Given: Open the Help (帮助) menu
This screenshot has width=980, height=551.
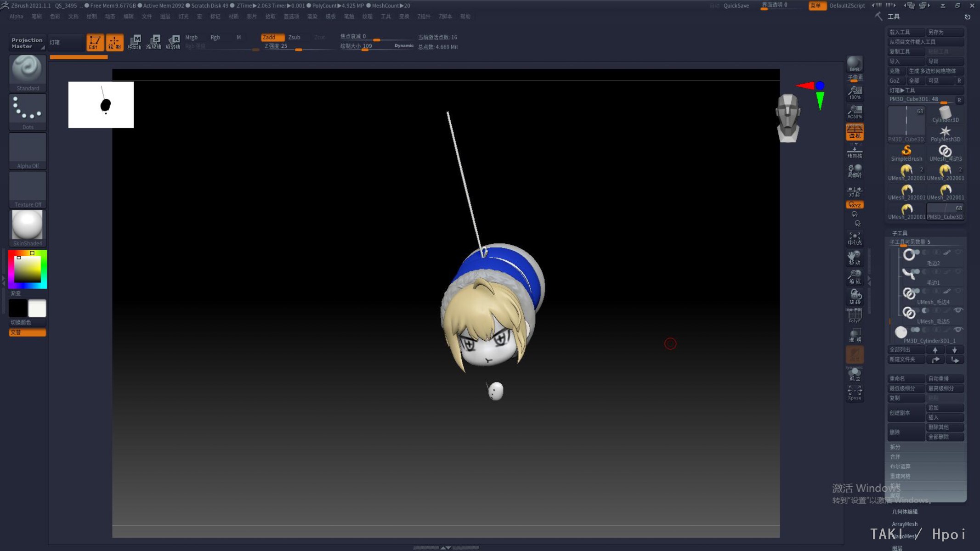Looking at the screenshot, I should [x=465, y=16].
